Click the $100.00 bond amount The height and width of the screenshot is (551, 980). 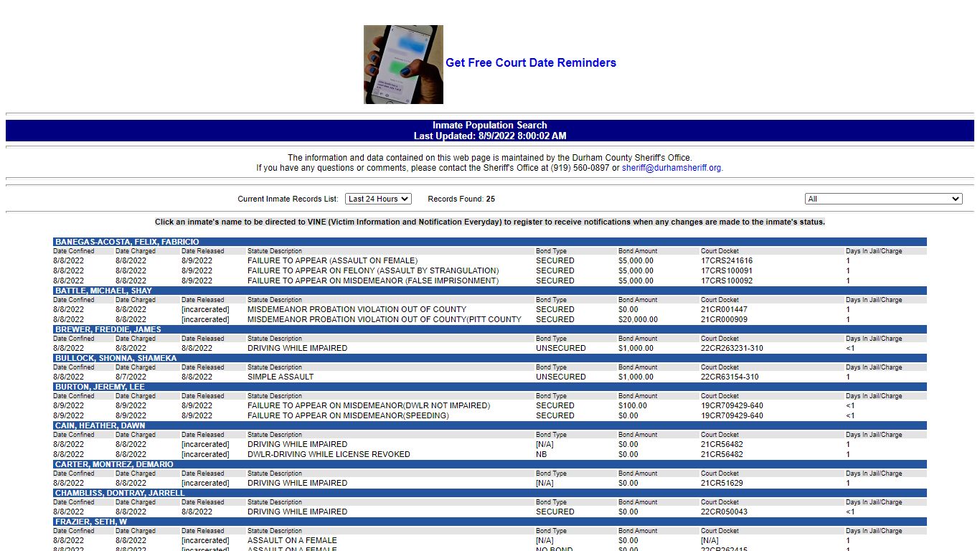point(633,406)
